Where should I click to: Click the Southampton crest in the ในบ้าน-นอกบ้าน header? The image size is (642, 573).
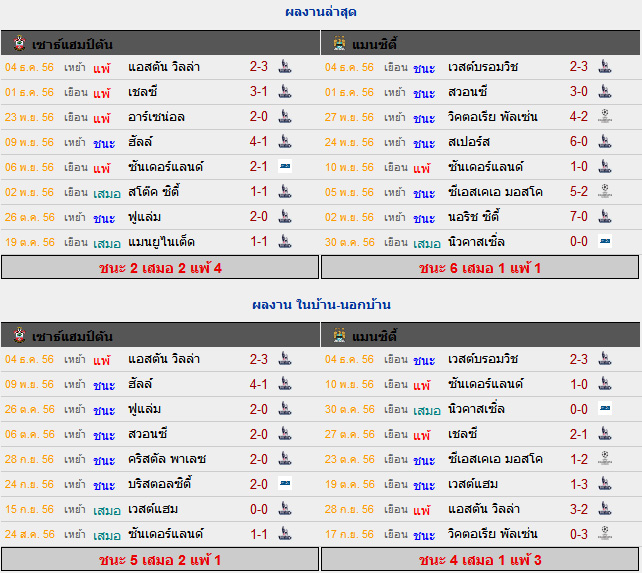[x=19, y=335]
